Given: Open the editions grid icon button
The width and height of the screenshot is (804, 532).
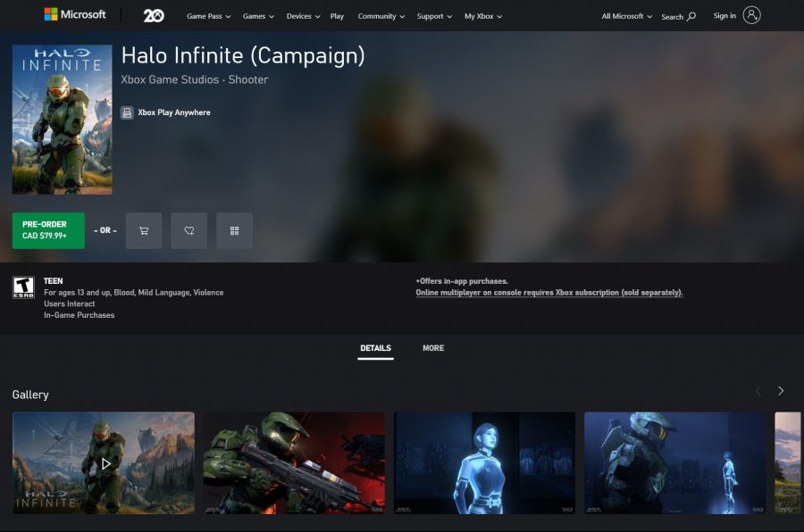Looking at the screenshot, I should (x=234, y=230).
